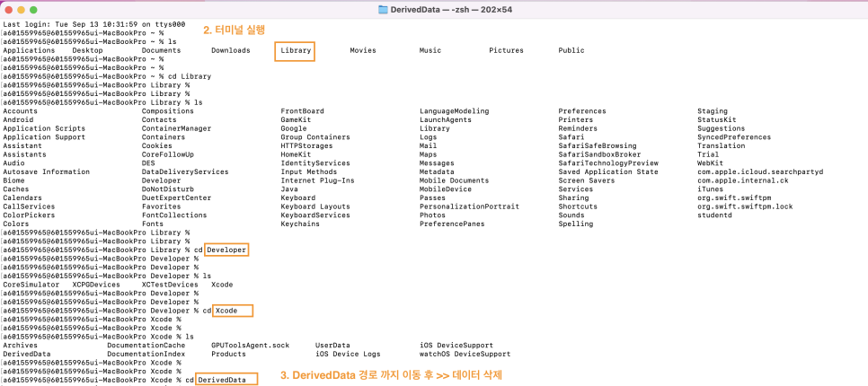The width and height of the screenshot is (868, 386).
Task: Click the 'FontCollections' entry
Action: pyautogui.click(x=173, y=215)
